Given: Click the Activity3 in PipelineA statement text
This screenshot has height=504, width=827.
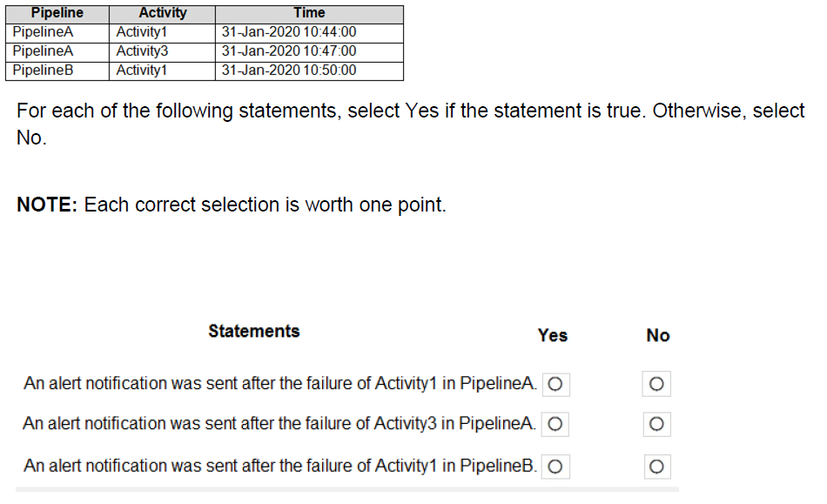Looking at the screenshot, I should click(x=279, y=424).
